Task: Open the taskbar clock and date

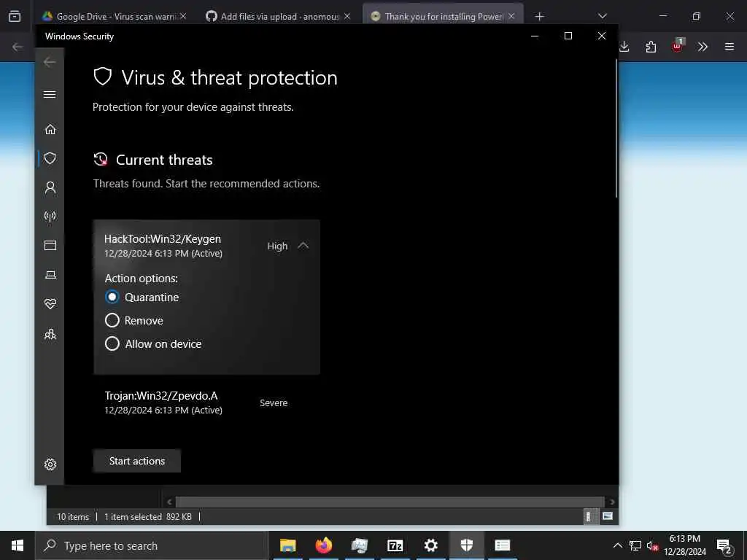Action: coord(684,545)
